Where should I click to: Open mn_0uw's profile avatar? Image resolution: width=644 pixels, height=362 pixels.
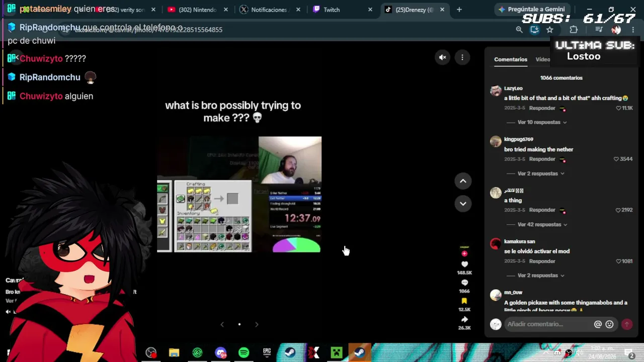pos(496,295)
